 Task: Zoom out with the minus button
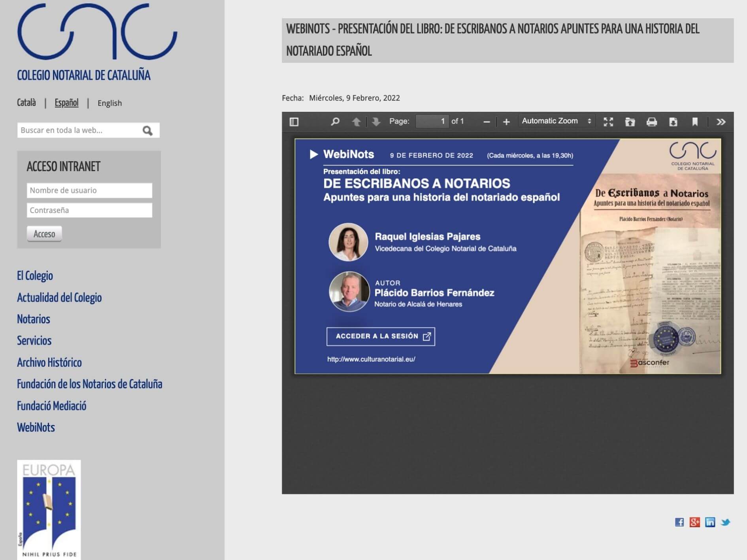pyautogui.click(x=487, y=122)
